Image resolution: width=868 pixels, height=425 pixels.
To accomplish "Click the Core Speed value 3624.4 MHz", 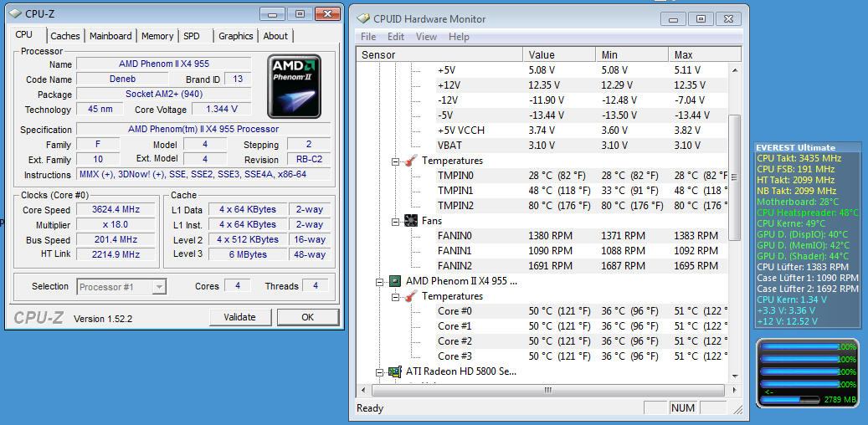I will (x=116, y=210).
